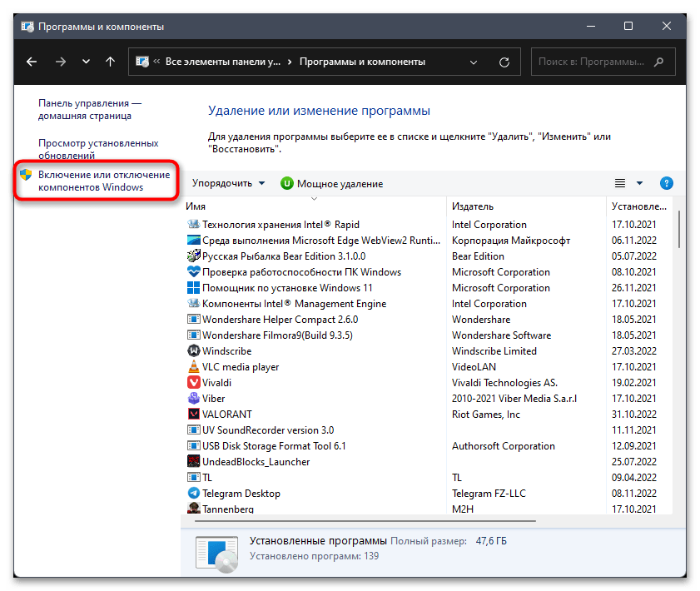Viewport: 700px width, 591px height.
Task: Open recent locations chevron next to arrows
Action: [x=87, y=62]
